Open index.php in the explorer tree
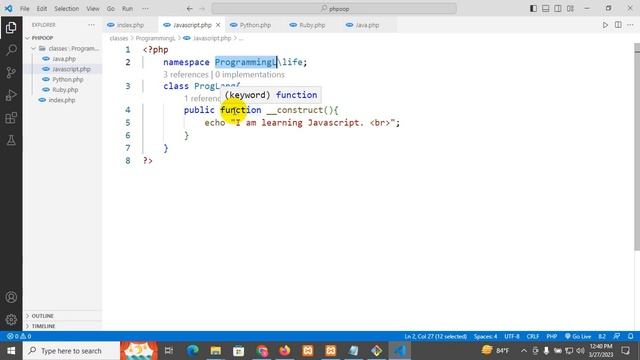 [62, 100]
